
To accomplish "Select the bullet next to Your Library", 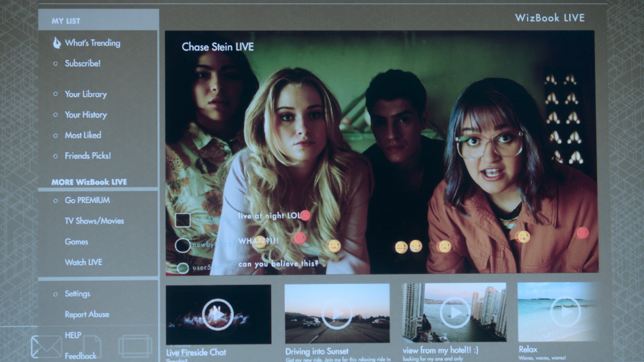I will pos(56,94).
